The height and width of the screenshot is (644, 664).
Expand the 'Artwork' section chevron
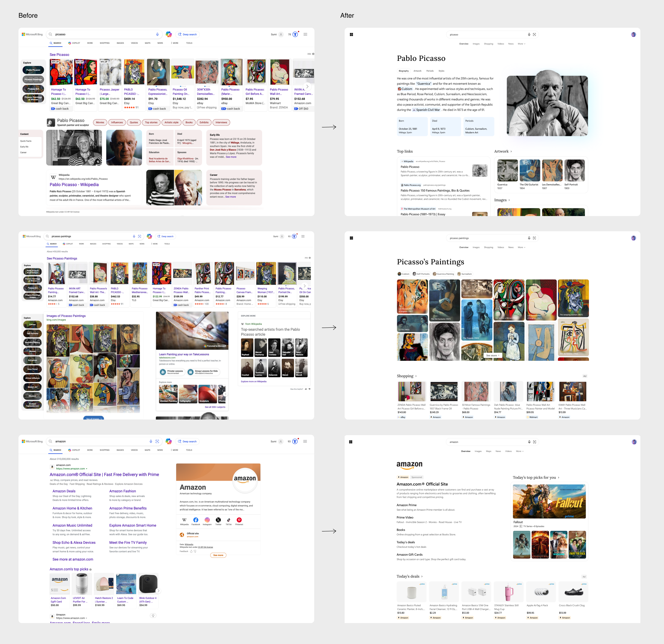(x=511, y=151)
